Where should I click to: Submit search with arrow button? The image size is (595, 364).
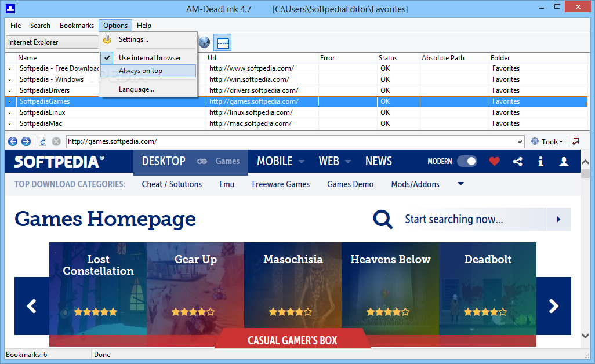[558, 219]
